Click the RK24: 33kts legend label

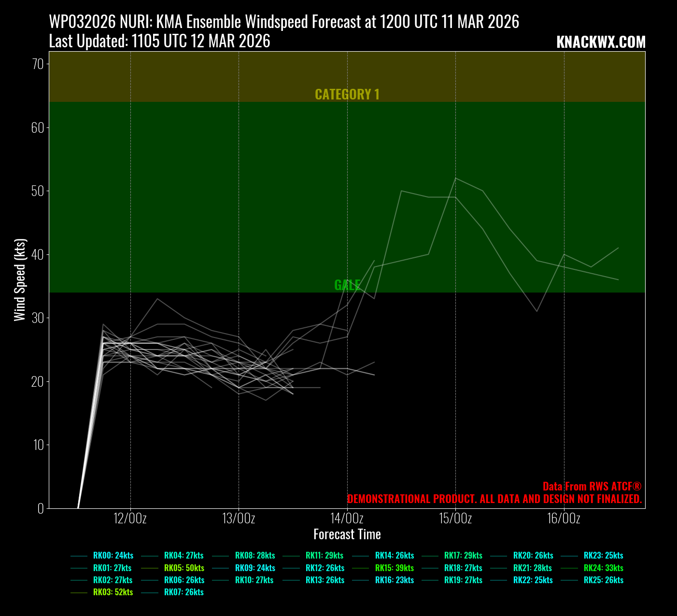click(x=603, y=568)
